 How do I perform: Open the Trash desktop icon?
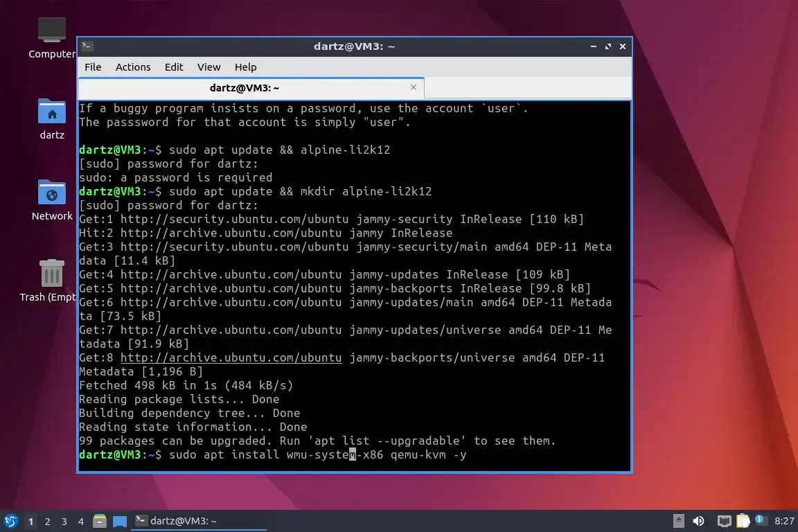point(51,281)
